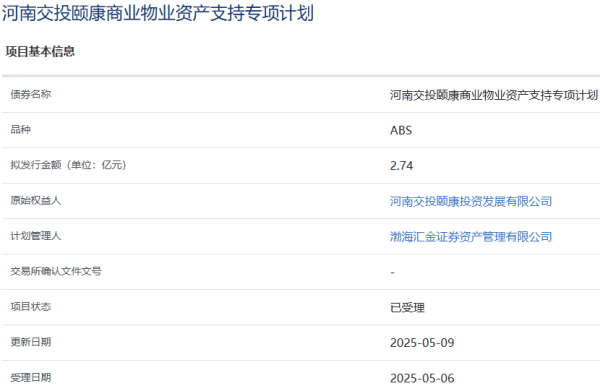Click the 受理日期 label

tap(31, 378)
